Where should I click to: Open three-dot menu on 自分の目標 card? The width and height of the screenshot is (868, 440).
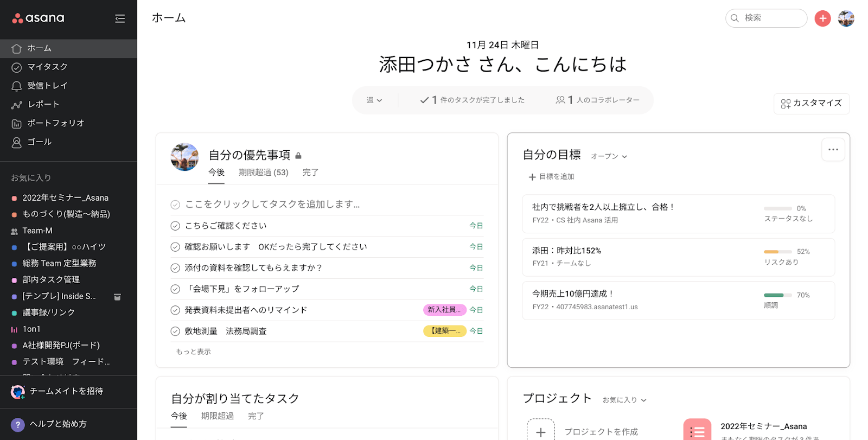coord(833,149)
